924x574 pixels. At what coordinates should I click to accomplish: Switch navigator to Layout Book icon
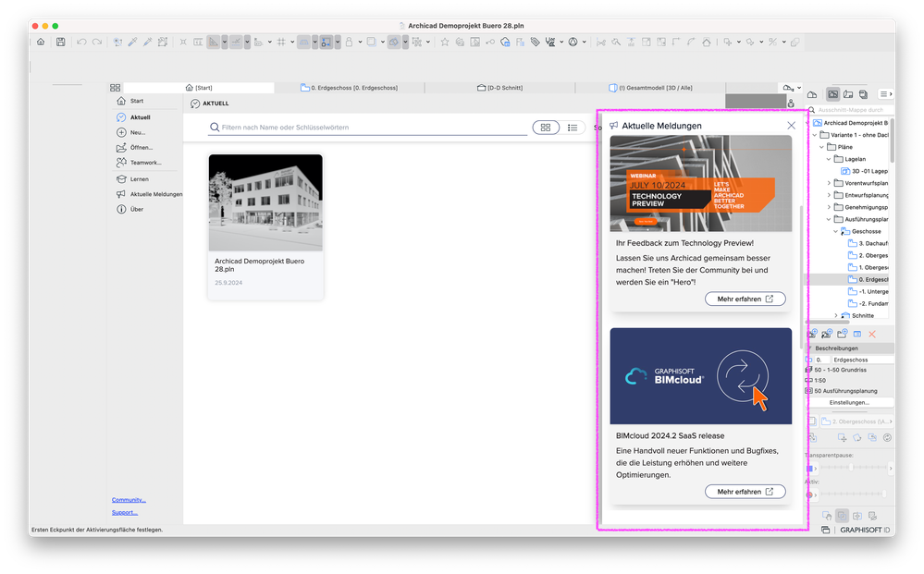(x=848, y=94)
